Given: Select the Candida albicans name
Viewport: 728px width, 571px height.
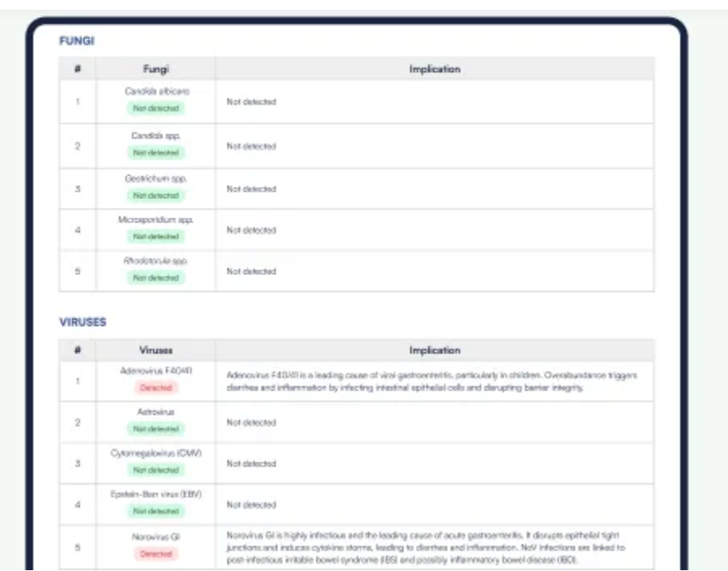Looking at the screenshot, I should [x=157, y=91].
